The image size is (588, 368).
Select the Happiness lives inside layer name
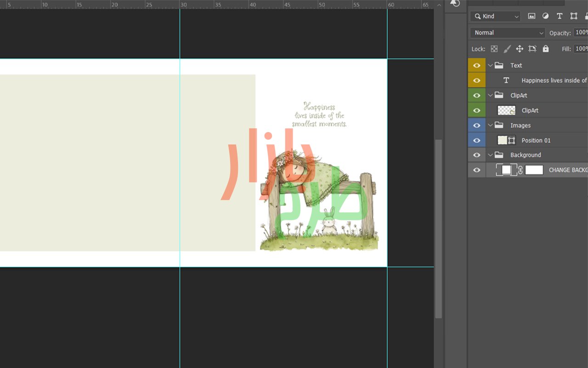(x=554, y=80)
